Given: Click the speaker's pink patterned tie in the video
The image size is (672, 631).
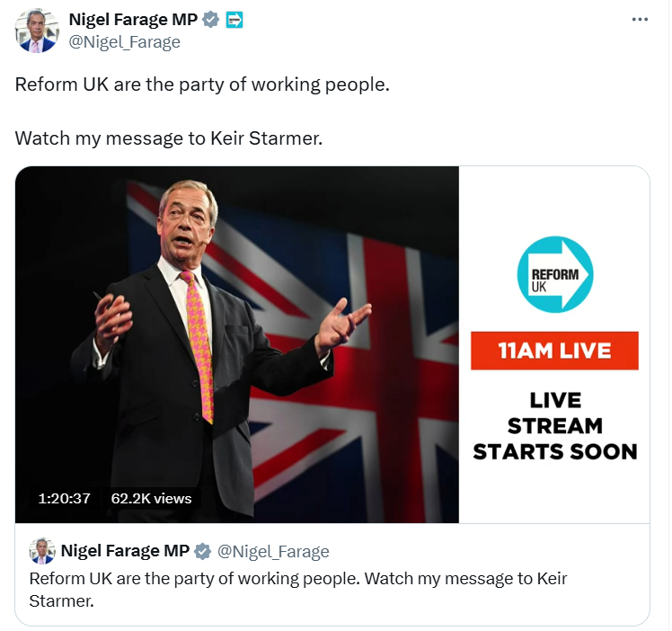Looking at the screenshot, I should click(198, 342).
